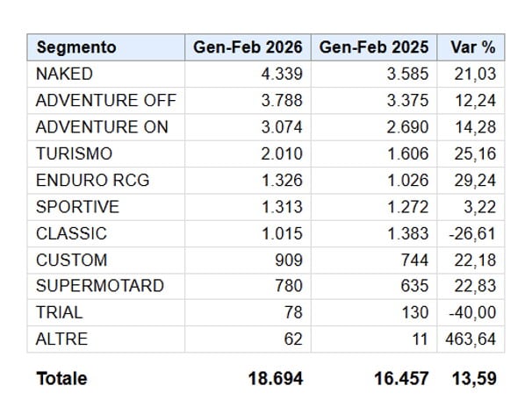Click the TURISMO segment cell
Viewport: 532px width, 414px height.
74,153
